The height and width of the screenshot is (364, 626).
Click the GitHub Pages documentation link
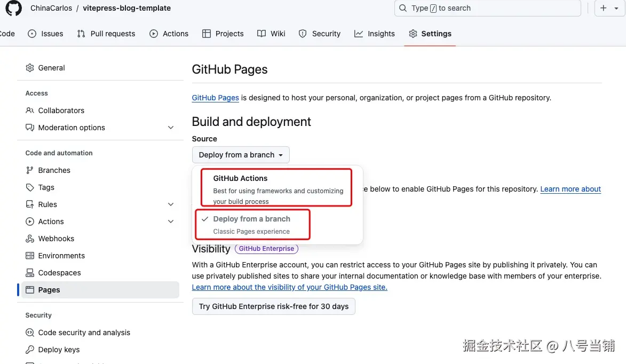[215, 98]
